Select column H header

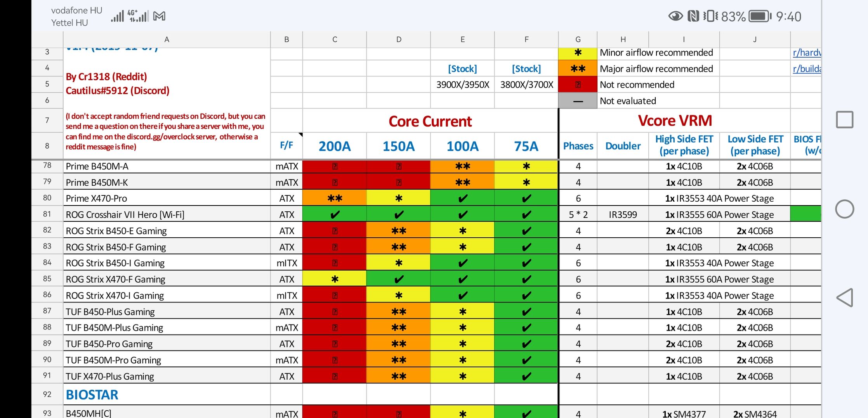click(623, 40)
